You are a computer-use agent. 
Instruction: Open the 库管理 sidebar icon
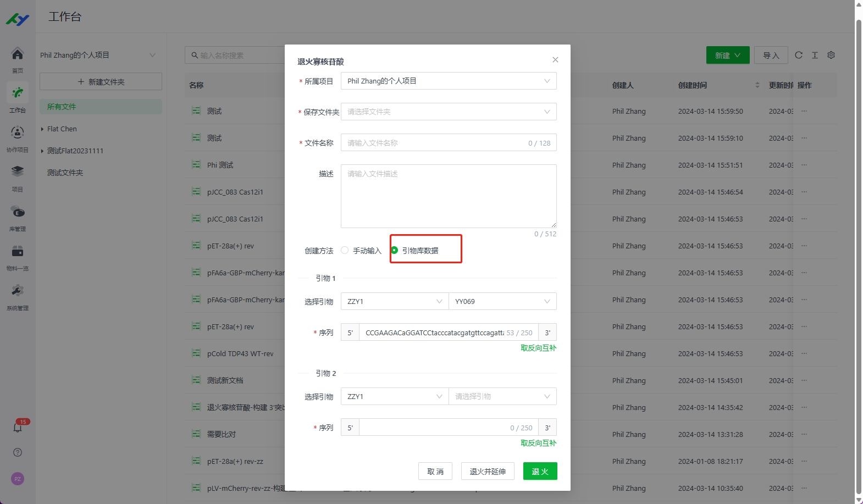tap(18, 213)
